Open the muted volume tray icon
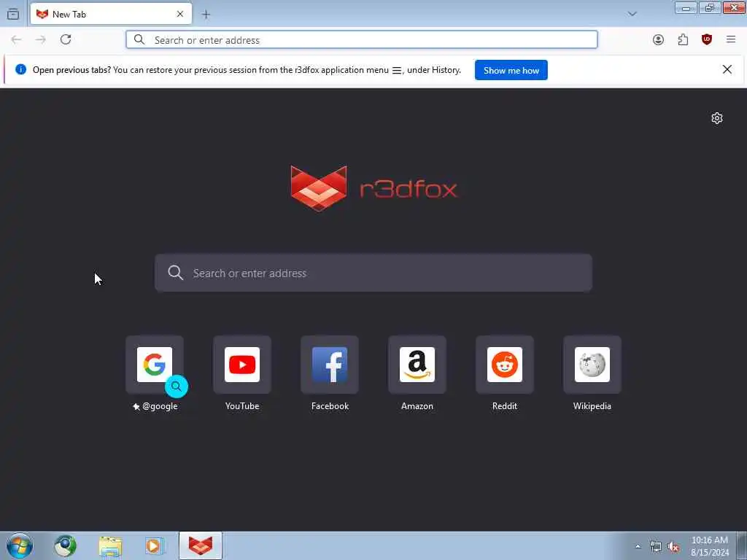 click(x=673, y=546)
